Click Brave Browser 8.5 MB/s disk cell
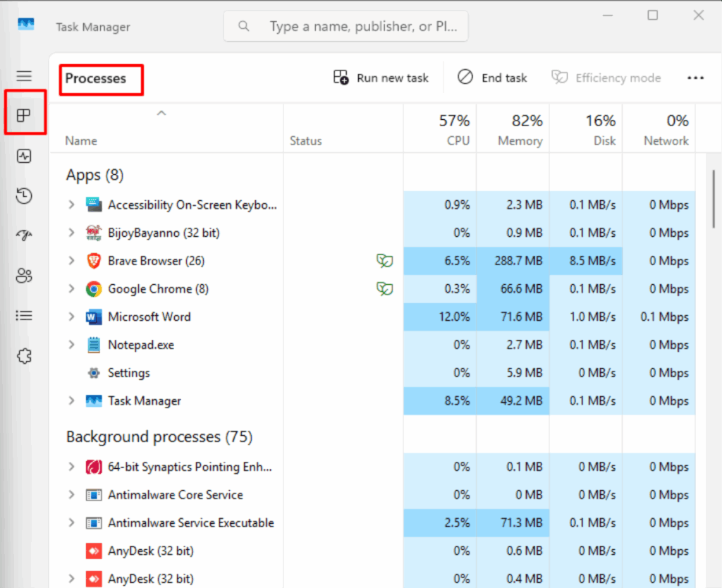722x588 pixels. (x=586, y=261)
